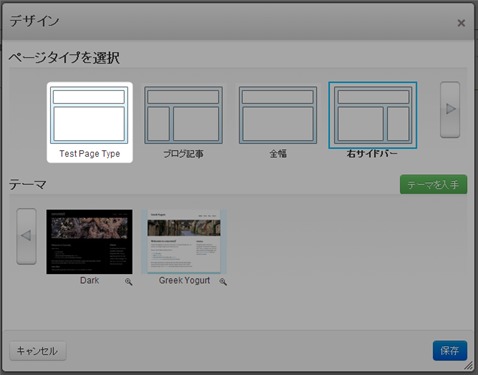478x375 pixels.
Task: Select the Greek Yogurt theme thumbnail
Action: click(x=184, y=242)
